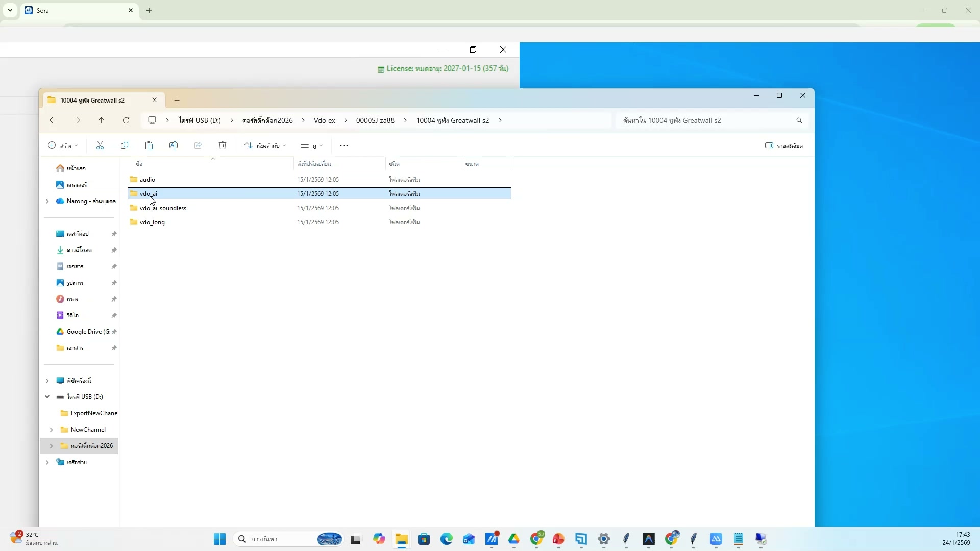Refresh the folder view

tap(126, 120)
